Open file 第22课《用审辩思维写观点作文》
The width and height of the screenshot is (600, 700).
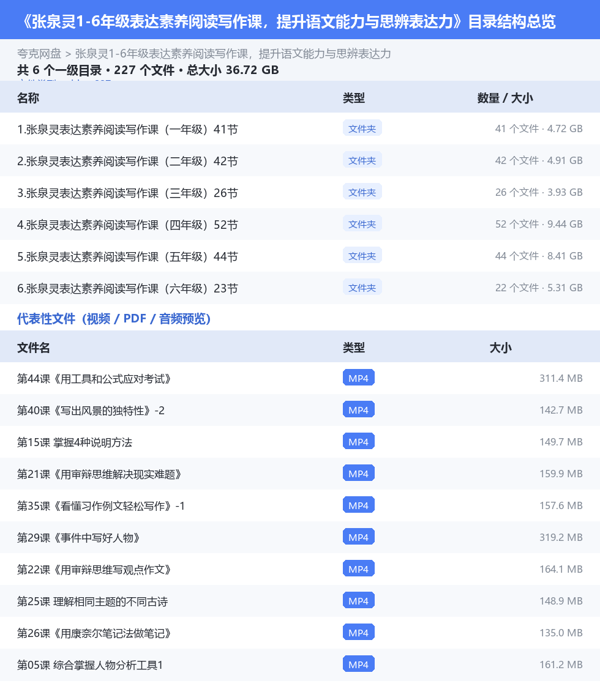(94, 570)
